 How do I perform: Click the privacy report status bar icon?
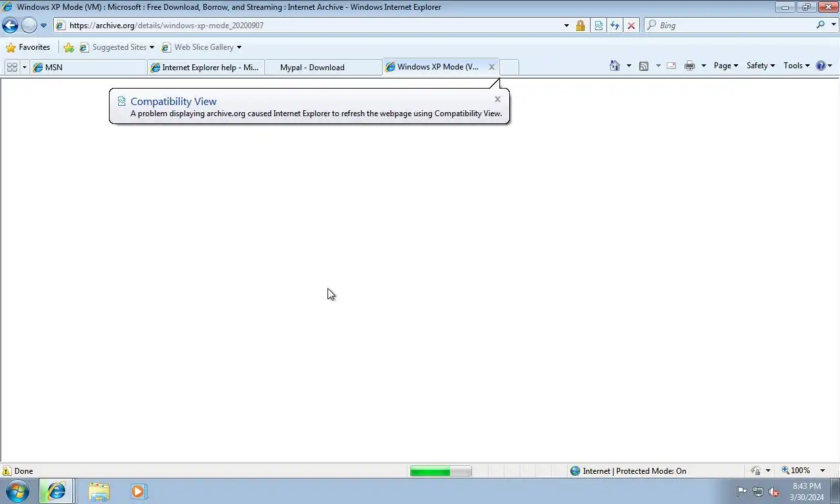756,471
